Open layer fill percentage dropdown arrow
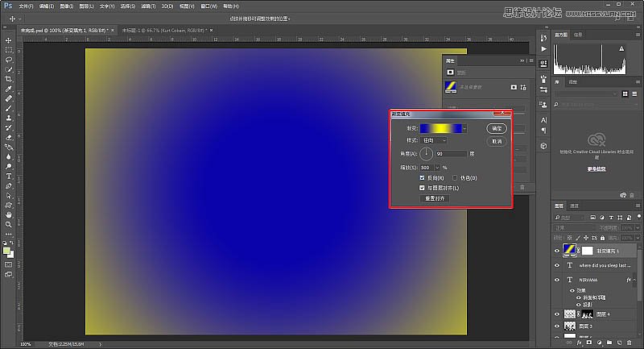The image size is (644, 349). pyautogui.click(x=637, y=238)
